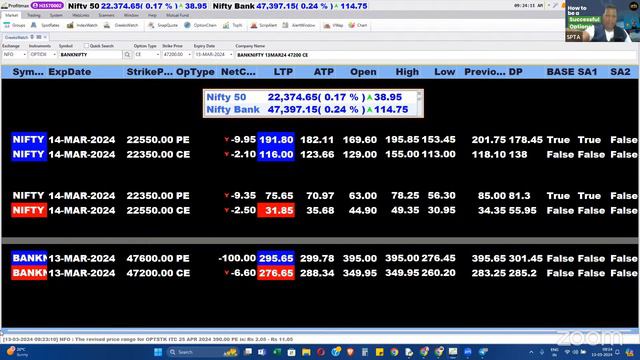Open File Explorer from the taskbar
Image resolution: width=640 pixels, height=360 pixels.
(x=306, y=352)
